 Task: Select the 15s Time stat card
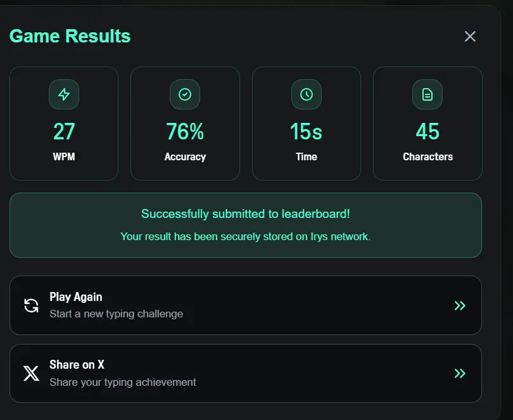[x=307, y=124]
